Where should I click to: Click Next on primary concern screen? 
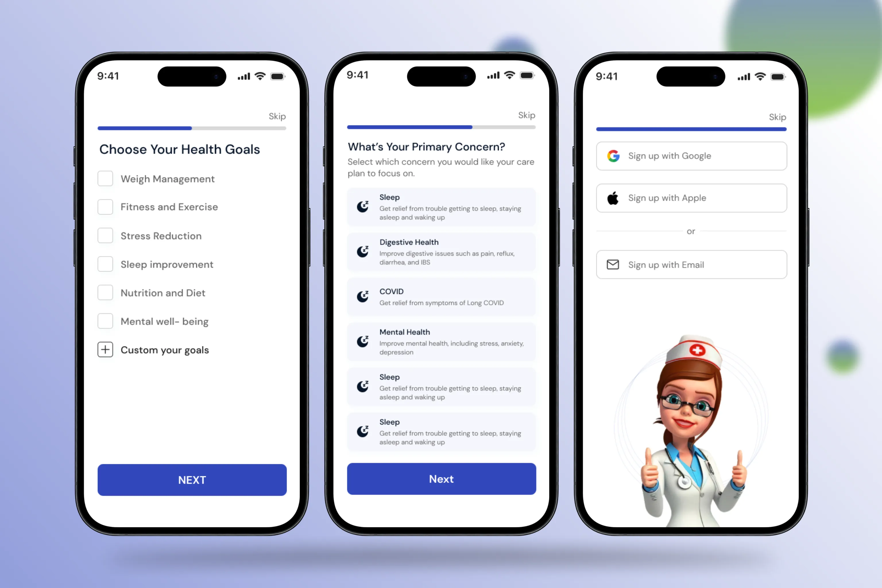(441, 479)
